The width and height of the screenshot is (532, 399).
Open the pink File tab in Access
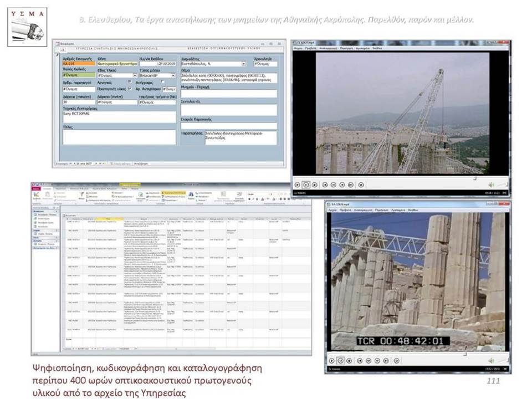pyautogui.click(x=36, y=188)
